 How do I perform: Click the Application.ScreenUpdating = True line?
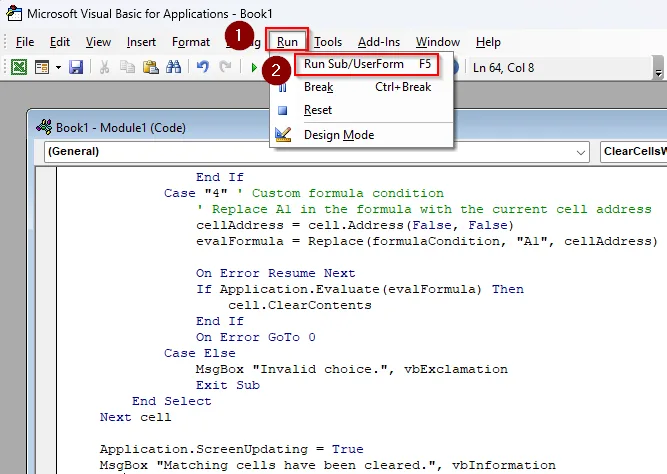[x=231, y=449]
